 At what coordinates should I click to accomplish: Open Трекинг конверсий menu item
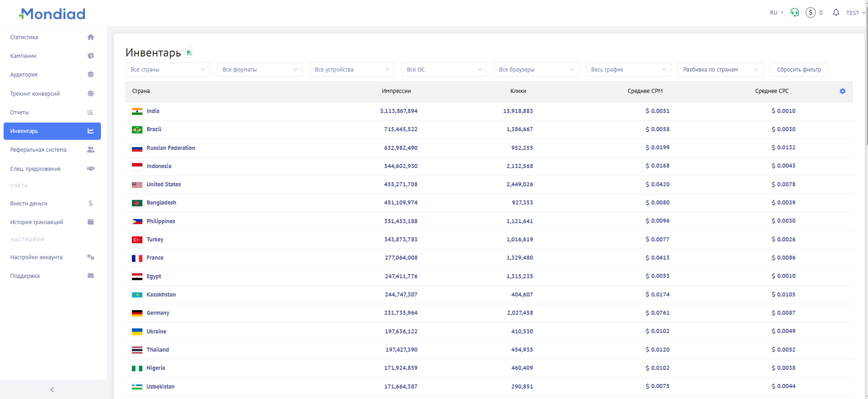pos(35,94)
